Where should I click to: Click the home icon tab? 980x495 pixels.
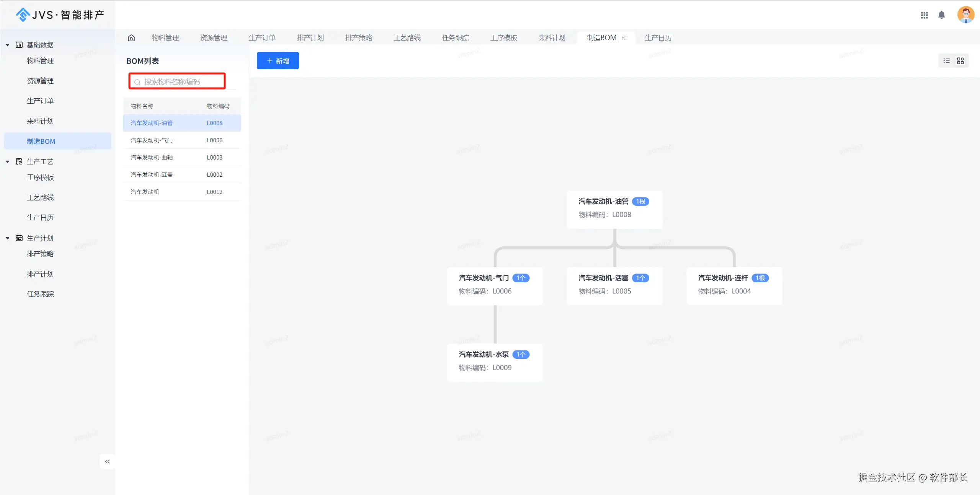coord(131,37)
